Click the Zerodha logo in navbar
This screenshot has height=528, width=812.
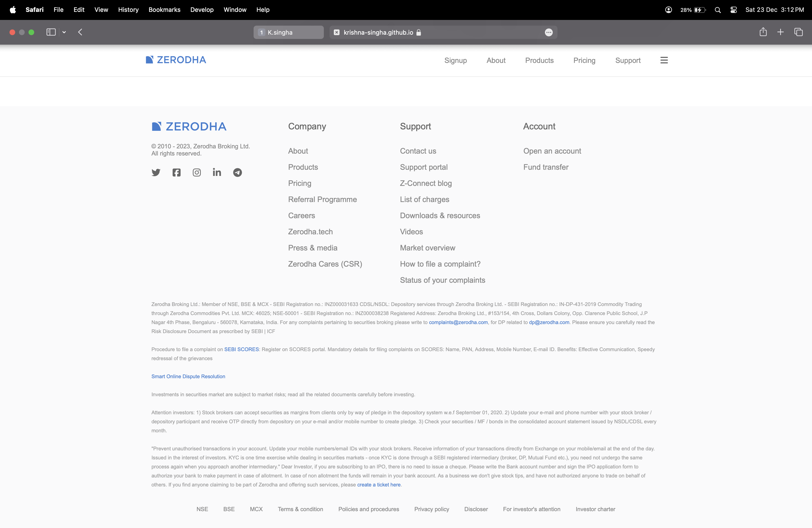click(x=176, y=60)
